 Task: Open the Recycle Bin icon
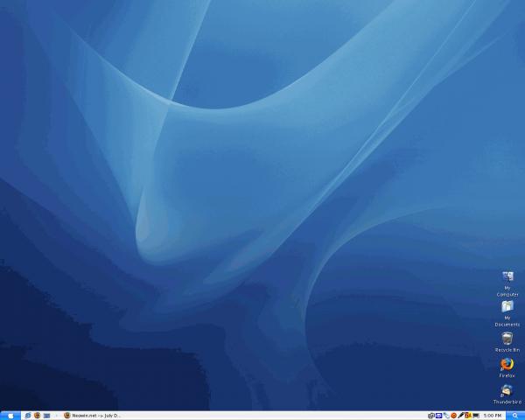click(507, 341)
